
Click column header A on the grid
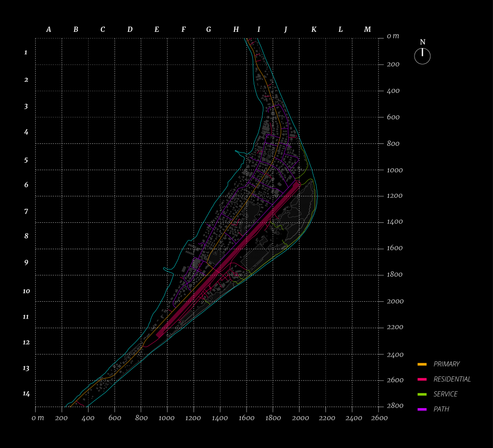[49, 30]
